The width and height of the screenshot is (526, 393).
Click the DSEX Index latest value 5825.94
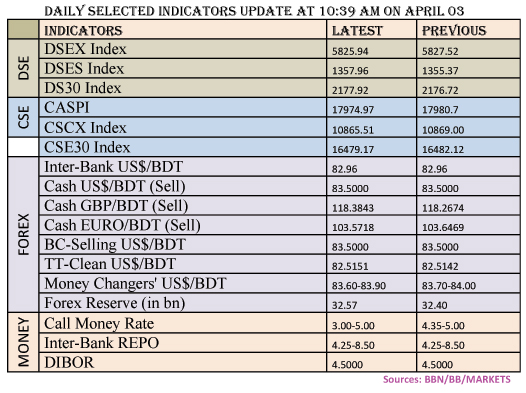click(350, 51)
